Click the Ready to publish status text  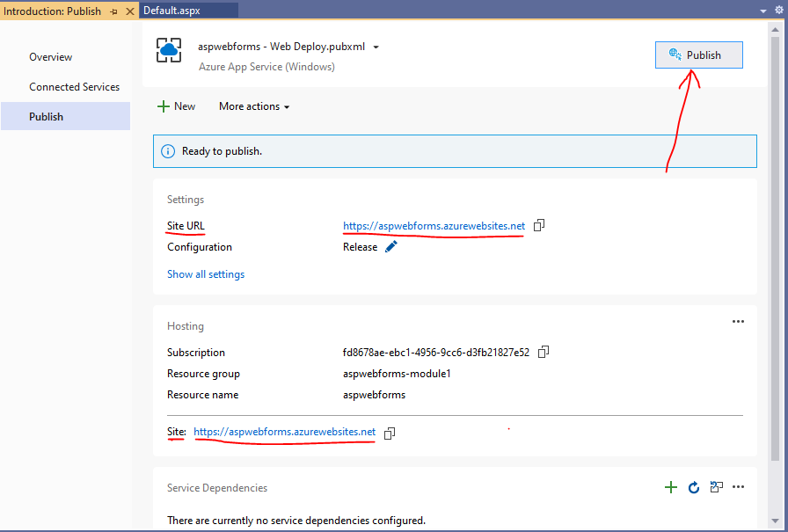coord(222,151)
